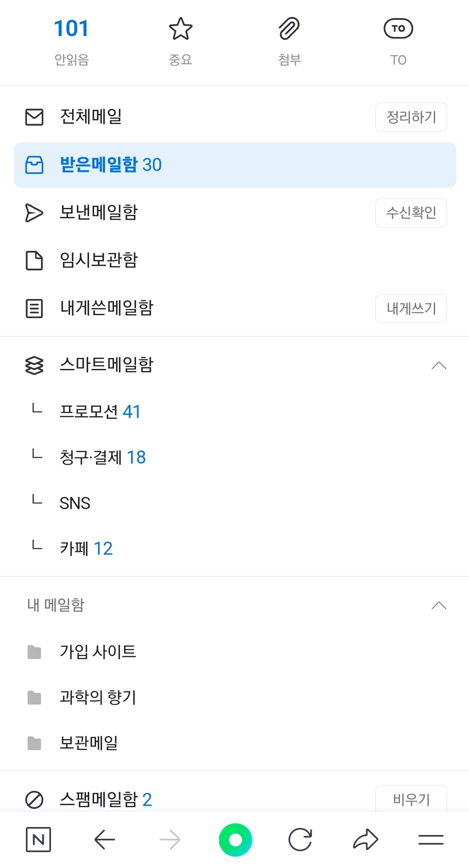The height and width of the screenshot is (868, 469).
Task: Open the attachment paperclip filter
Action: pyautogui.click(x=289, y=29)
